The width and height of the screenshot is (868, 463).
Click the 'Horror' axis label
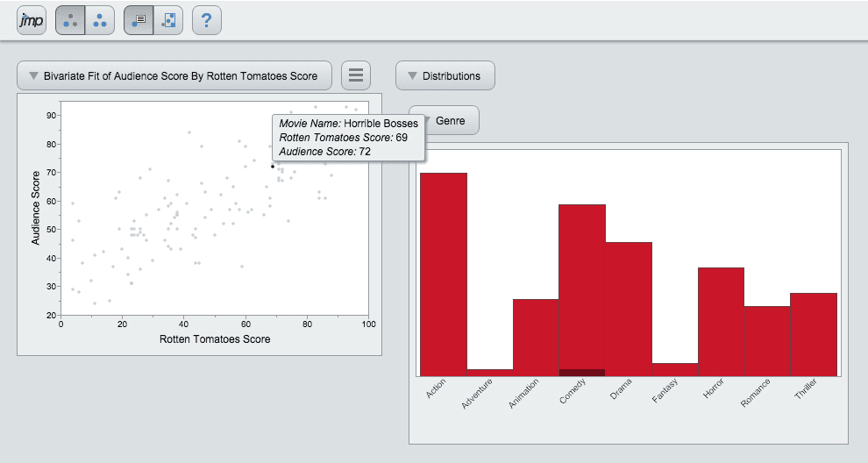pos(714,388)
